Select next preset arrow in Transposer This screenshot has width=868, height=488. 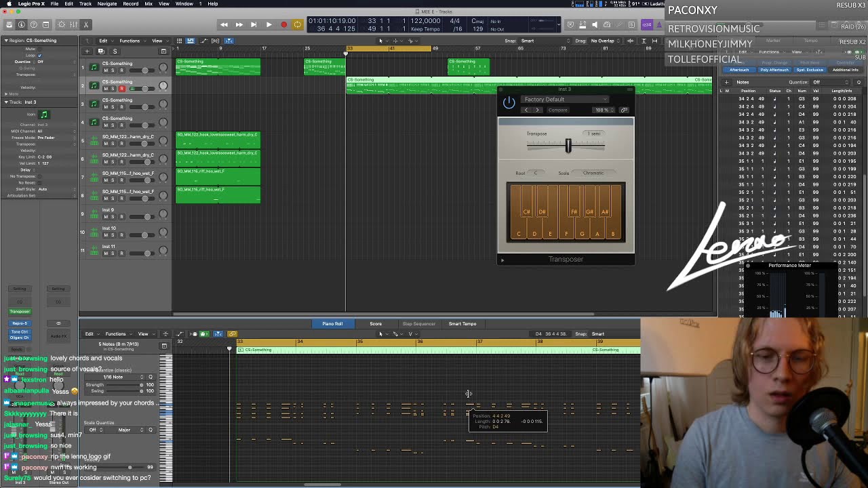click(537, 110)
